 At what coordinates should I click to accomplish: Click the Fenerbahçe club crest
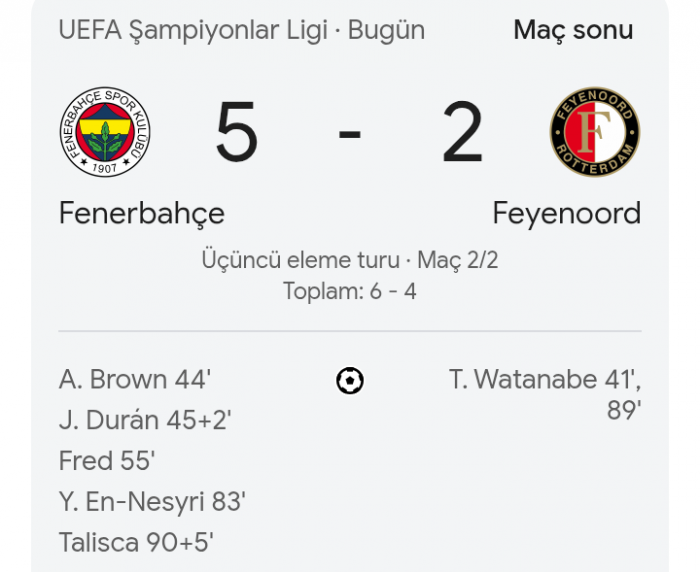coord(105,133)
